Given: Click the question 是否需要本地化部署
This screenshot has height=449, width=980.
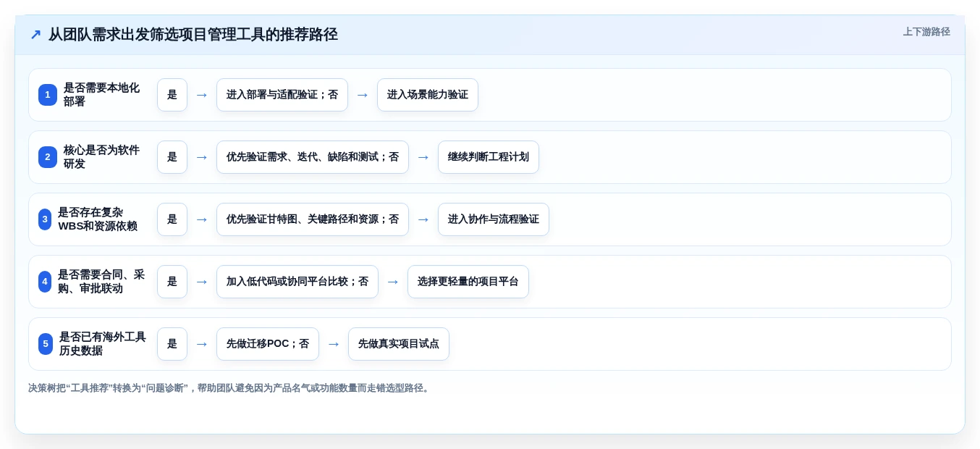Looking at the screenshot, I should click(101, 95).
